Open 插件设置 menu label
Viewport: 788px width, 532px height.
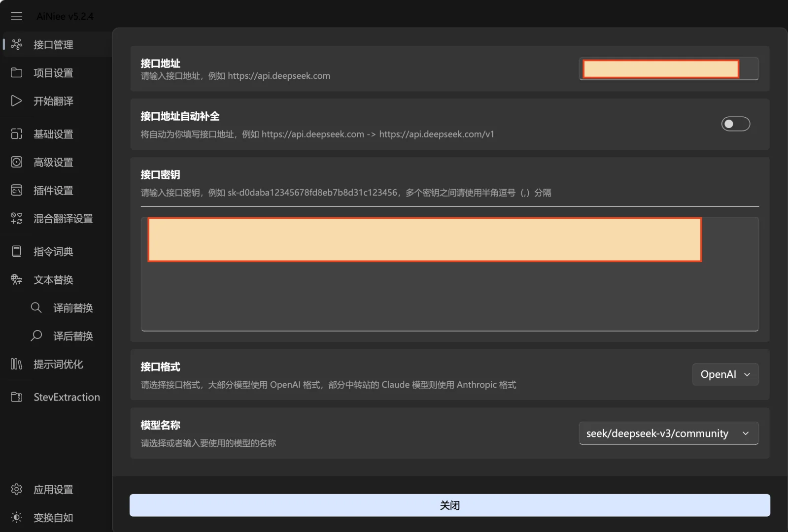pyautogui.click(x=53, y=190)
